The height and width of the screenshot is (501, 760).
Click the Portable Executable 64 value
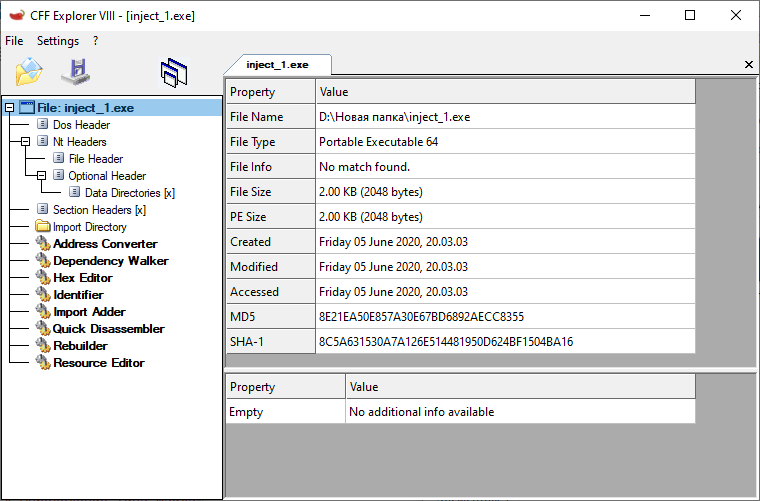click(379, 142)
